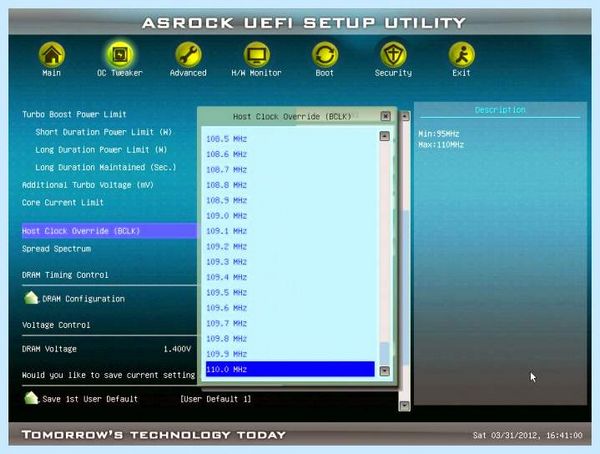Choose 109.0 MHz from the list
600x454 pixels.
[x=227, y=216]
